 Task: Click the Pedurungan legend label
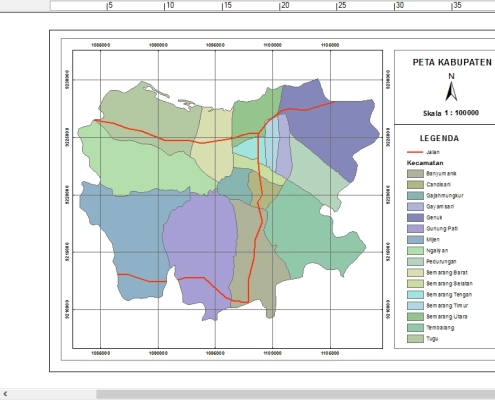pyautogui.click(x=441, y=262)
